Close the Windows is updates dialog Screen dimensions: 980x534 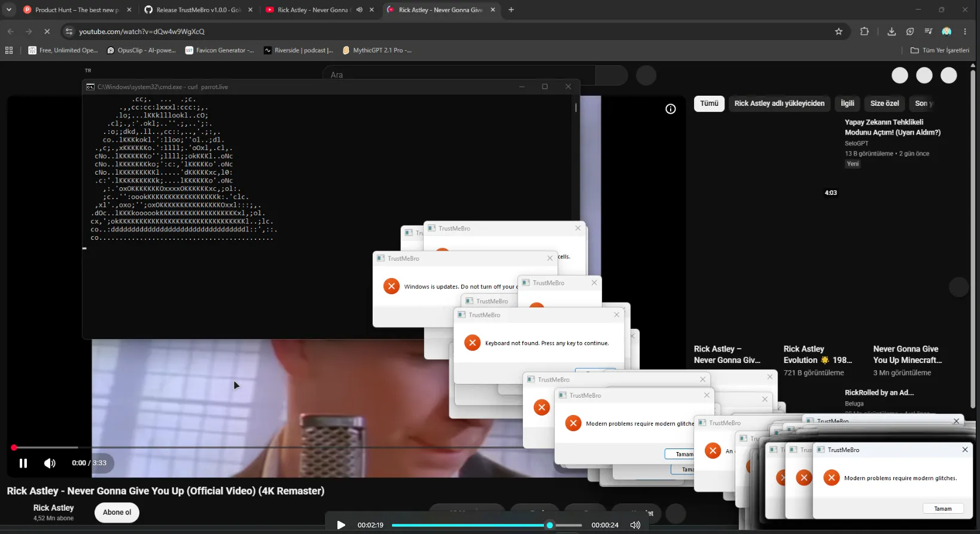coord(550,258)
